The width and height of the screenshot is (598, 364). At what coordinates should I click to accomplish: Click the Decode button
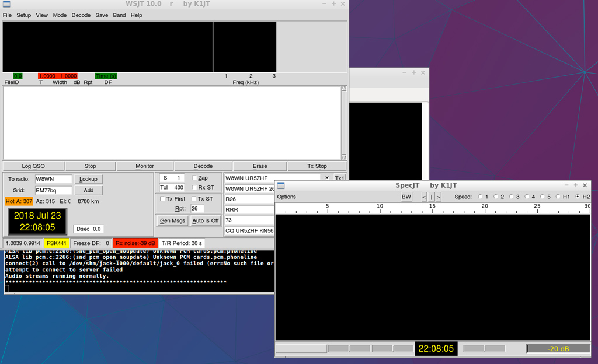(203, 166)
